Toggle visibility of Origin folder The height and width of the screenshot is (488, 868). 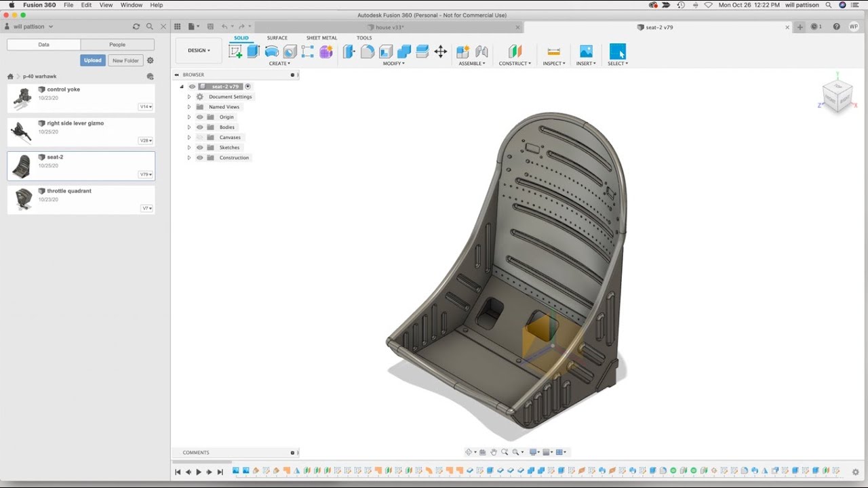(x=199, y=117)
